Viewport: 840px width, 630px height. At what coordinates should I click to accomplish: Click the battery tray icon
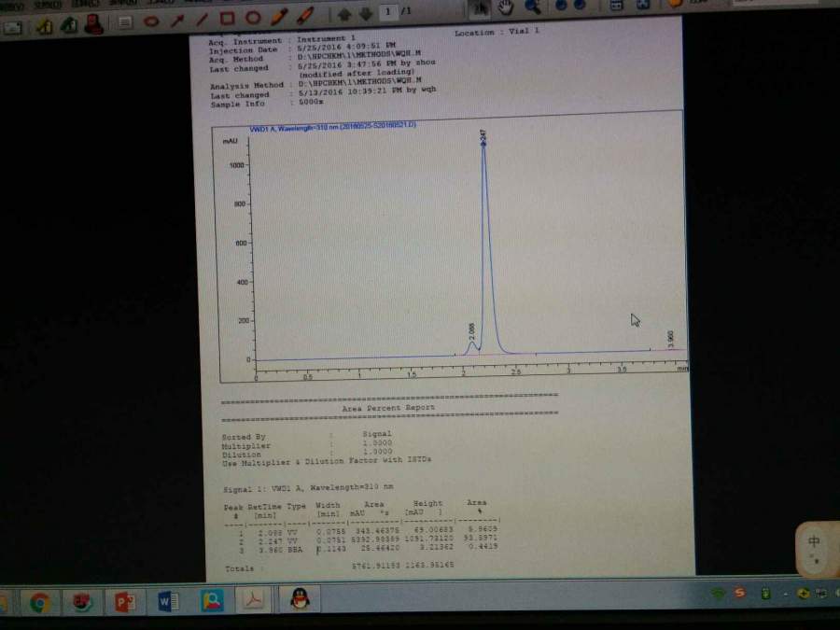765,593
